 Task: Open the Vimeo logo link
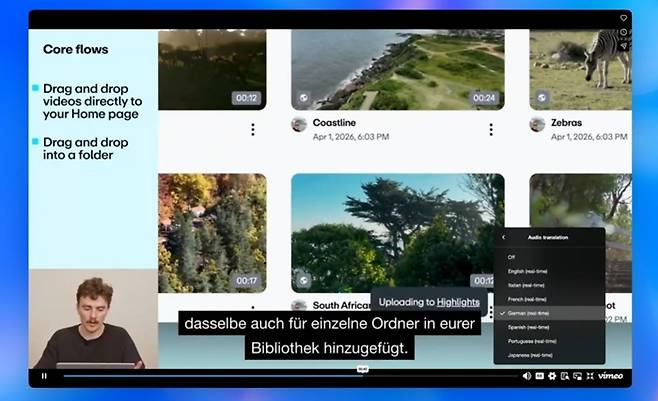611,376
